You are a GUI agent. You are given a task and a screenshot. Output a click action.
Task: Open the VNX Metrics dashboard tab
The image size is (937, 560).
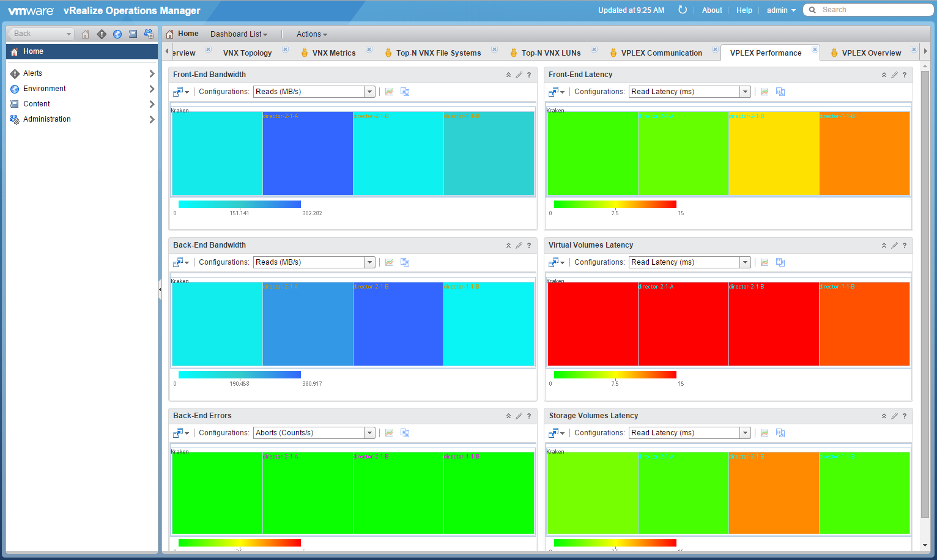point(333,53)
